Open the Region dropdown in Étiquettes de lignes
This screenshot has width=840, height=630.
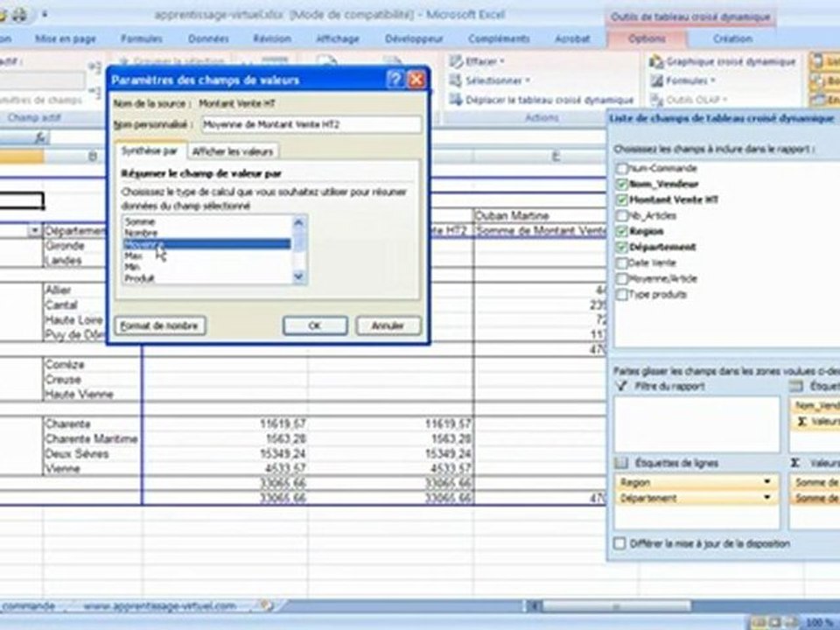click(766, 482)
